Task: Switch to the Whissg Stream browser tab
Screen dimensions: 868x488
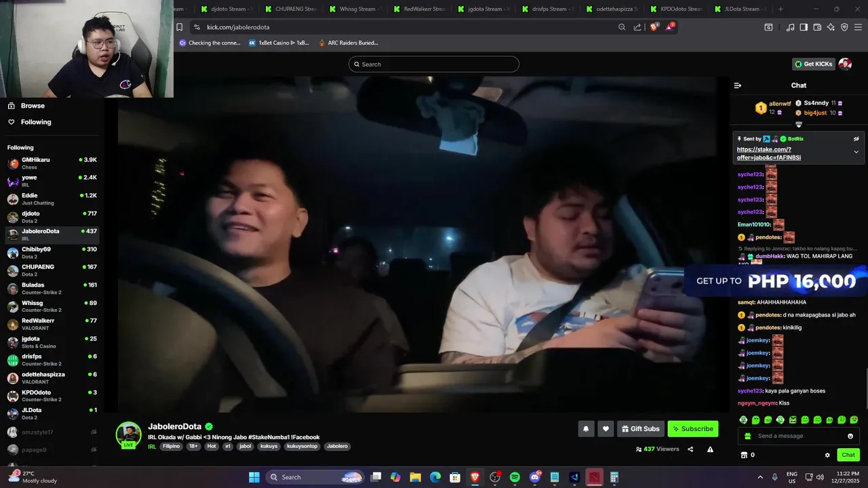Action: point(356,9)
